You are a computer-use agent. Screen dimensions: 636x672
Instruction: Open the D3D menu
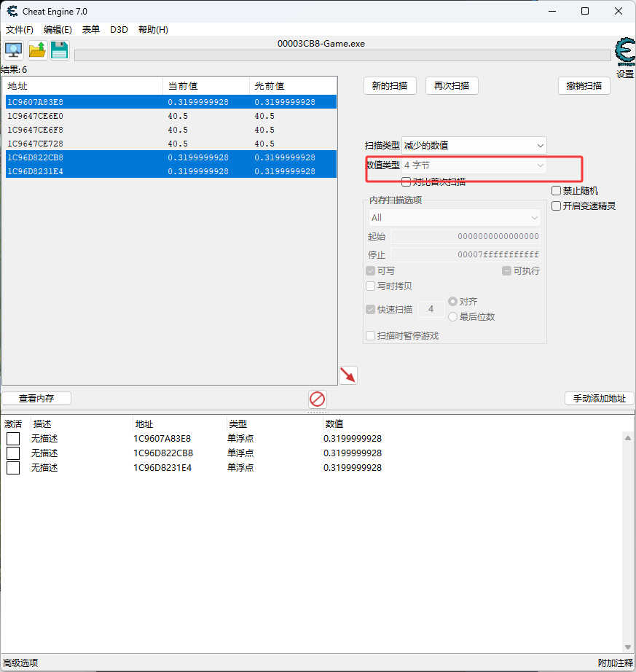(119, 30)
